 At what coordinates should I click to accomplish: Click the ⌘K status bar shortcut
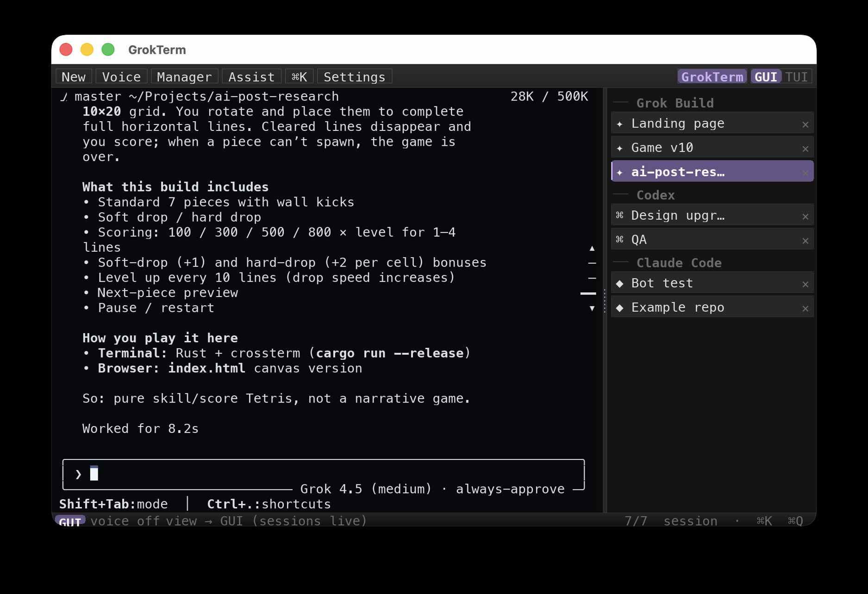764,521
